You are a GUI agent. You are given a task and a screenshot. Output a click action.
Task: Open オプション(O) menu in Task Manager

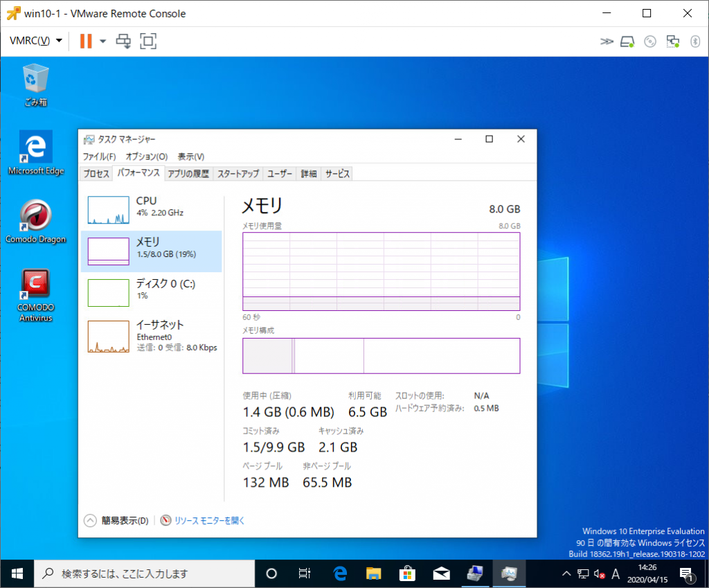pos(147,157)
